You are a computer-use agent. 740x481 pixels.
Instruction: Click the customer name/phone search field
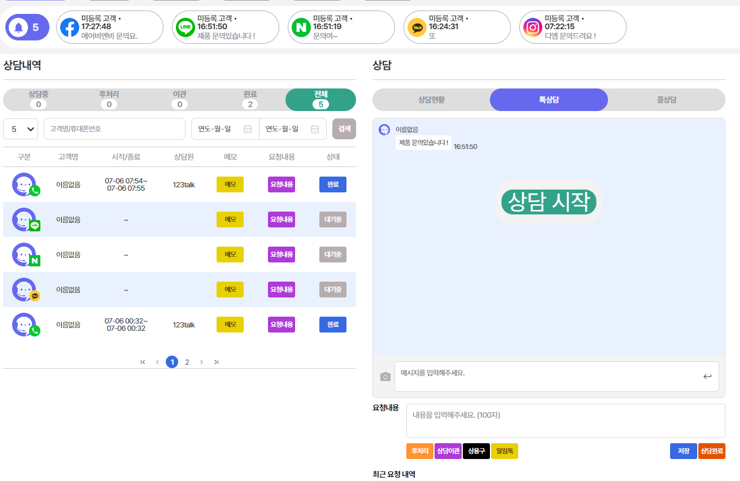pyautogui.click(x=114, y=129)
